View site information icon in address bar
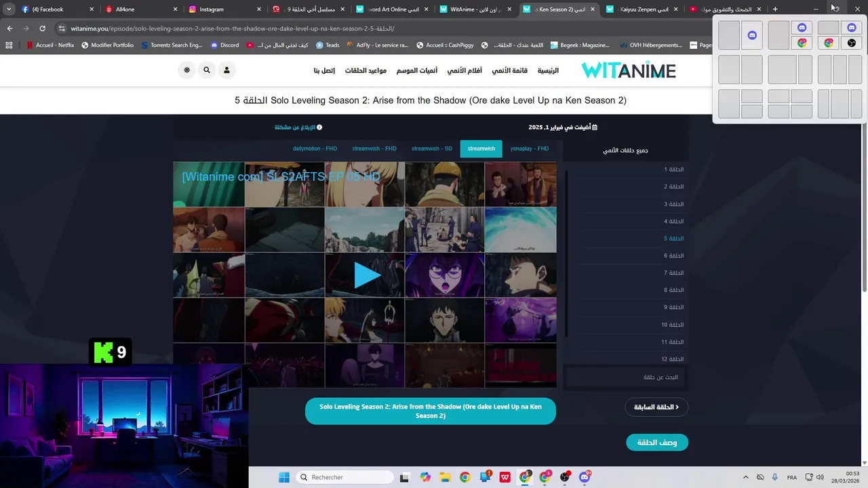Viewport: 868px width, 488px height. (x=62, y=28)
